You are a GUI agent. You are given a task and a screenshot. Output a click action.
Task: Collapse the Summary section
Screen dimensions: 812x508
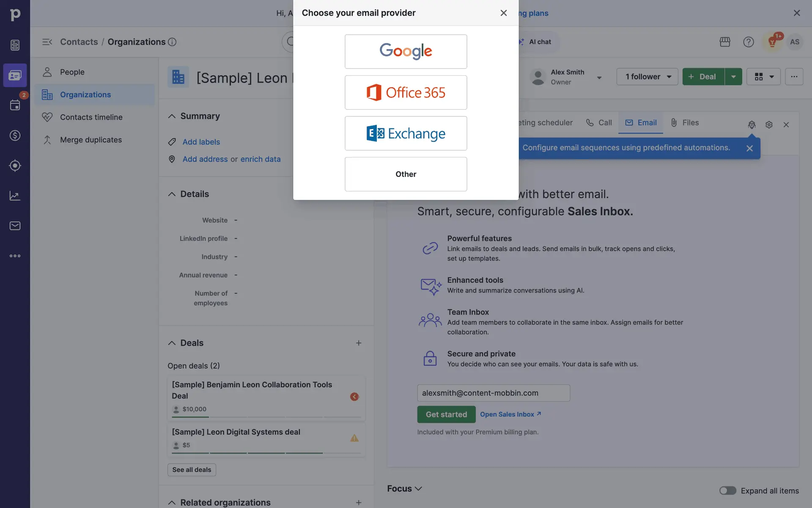pyautogui.click(x=172, y=116)
